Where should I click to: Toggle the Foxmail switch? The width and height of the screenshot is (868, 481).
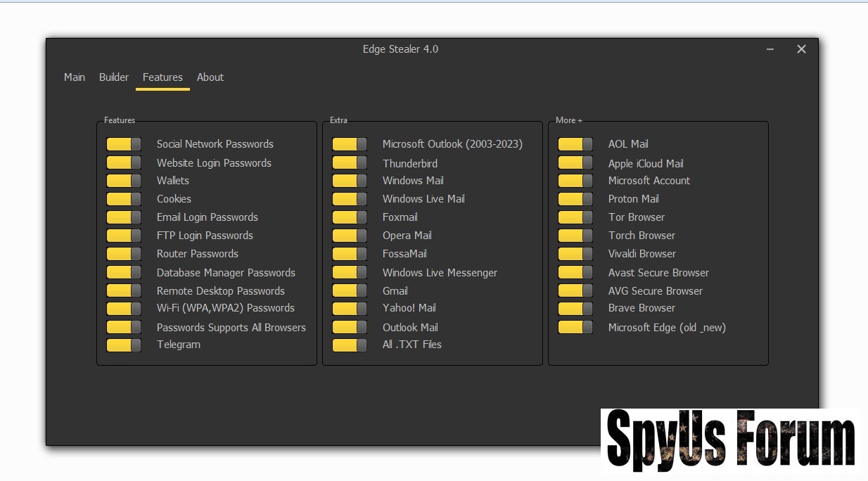(350, 217)
